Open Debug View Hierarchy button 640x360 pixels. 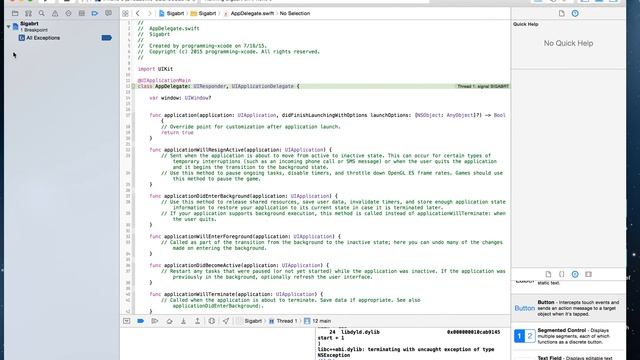(211, 321)
